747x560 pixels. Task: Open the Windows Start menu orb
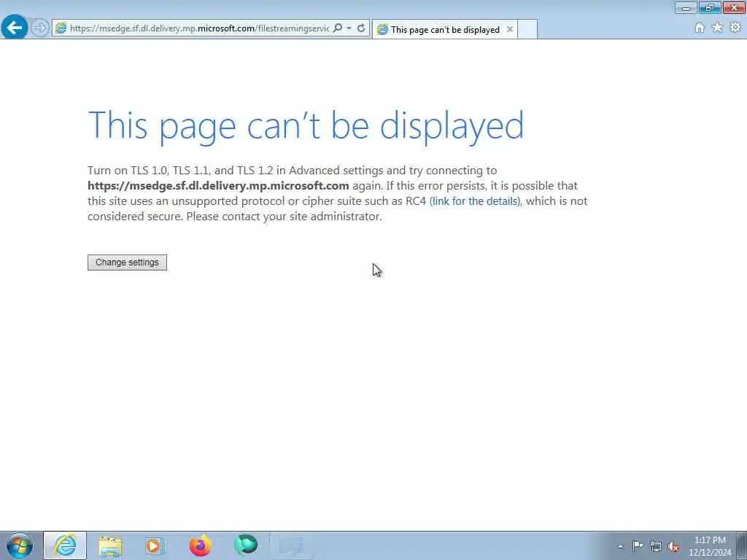pyautogui.click(x=20, y=545)
